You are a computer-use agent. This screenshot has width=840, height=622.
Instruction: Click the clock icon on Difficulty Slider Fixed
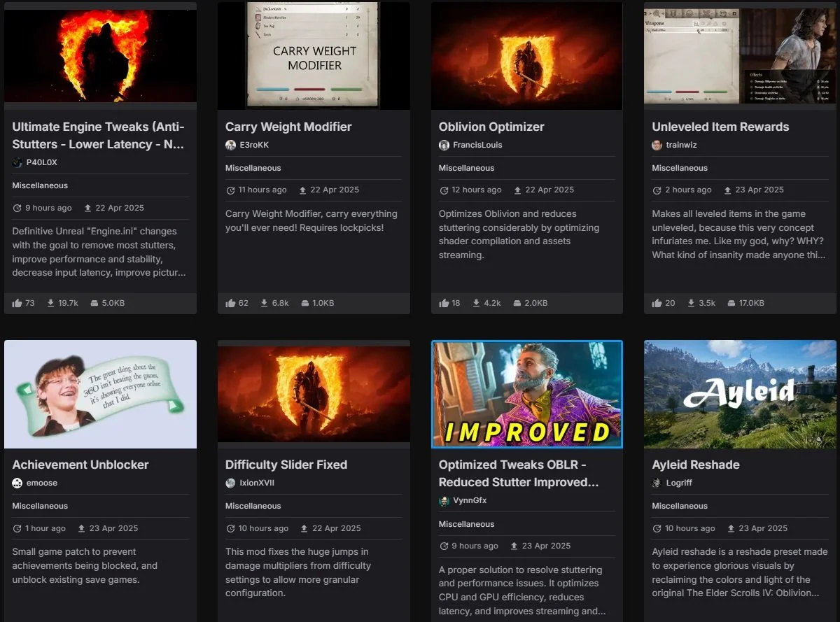tap(230, 528)
